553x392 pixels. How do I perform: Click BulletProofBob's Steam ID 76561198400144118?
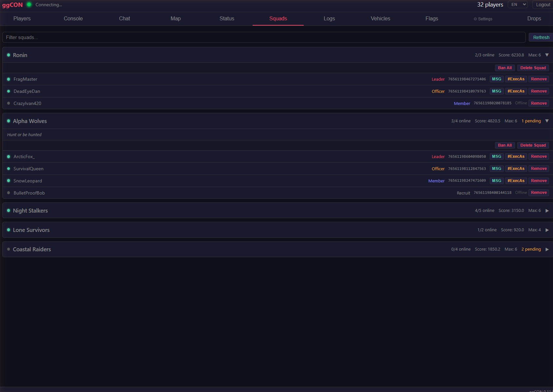[x=492, y=193]
